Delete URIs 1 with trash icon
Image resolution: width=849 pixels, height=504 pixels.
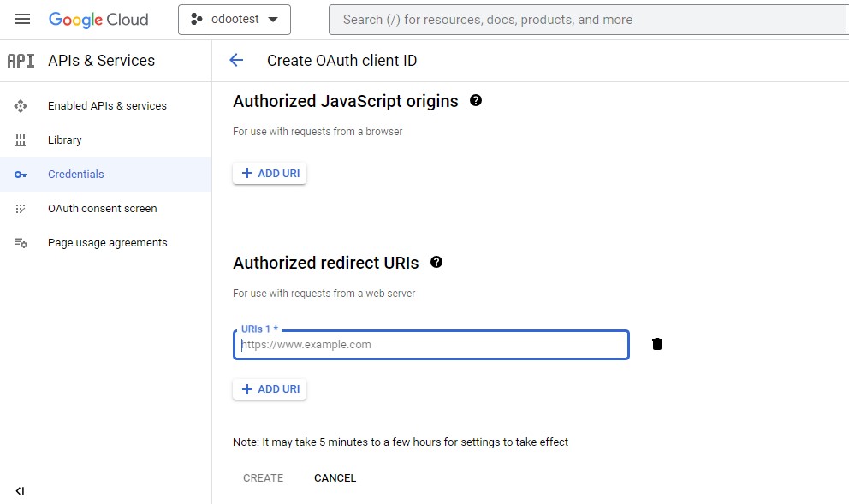pyautogui.click(x=656, y=344)
